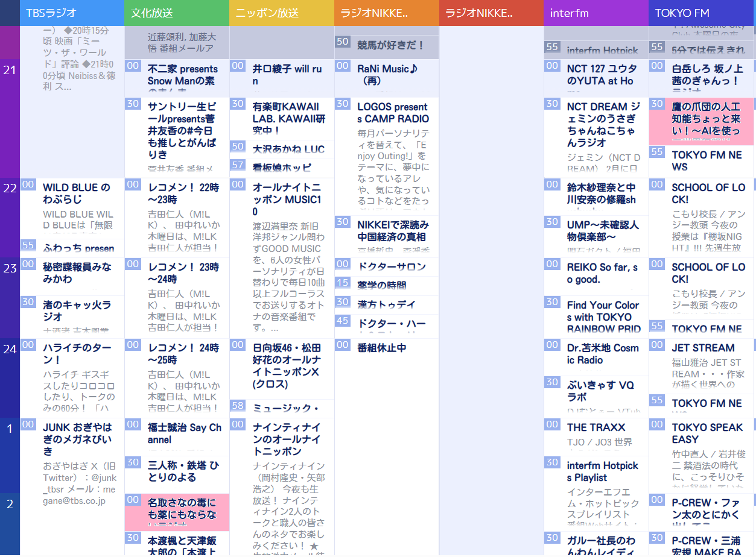Open pink-highlighted 鷹の爪団の人工知能 program

[x=706, y=119]
